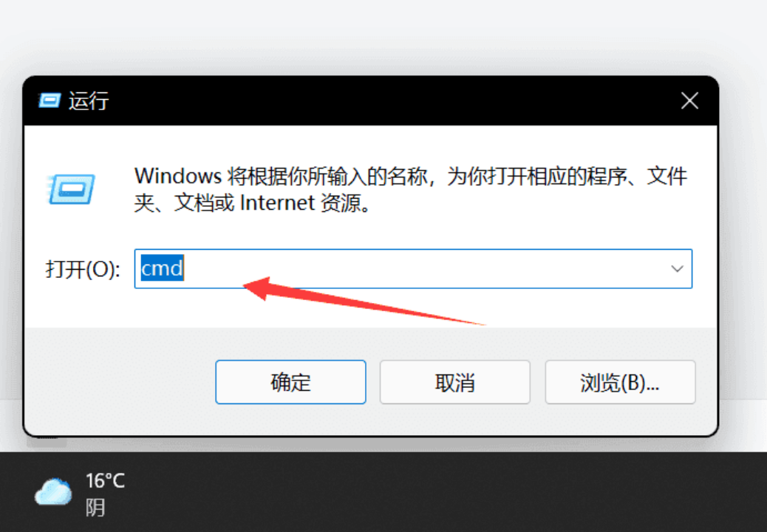The height and width of the screenshot is (532, 767).
Task: Click the word Internet in the description
Action: point(277,203)
